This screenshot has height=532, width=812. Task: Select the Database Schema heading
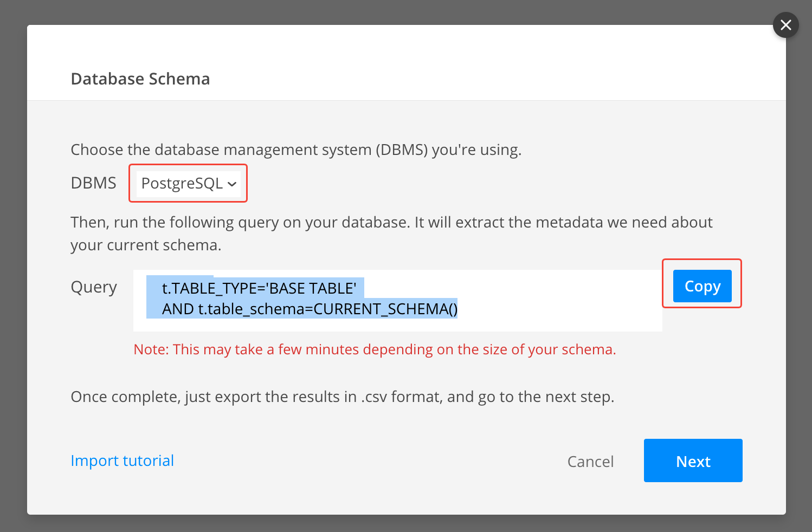click(x=140, y=79)
